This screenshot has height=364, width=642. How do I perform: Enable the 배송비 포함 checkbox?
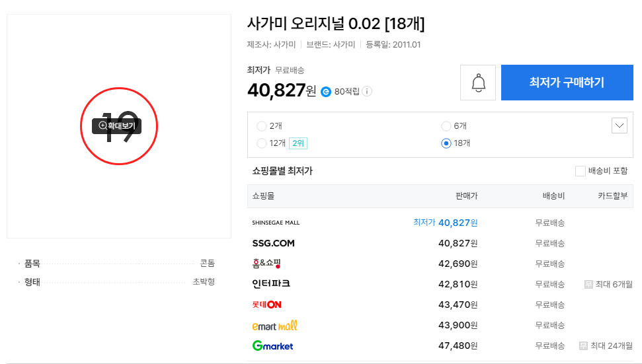pyautogui.click(x=580, y=171)
